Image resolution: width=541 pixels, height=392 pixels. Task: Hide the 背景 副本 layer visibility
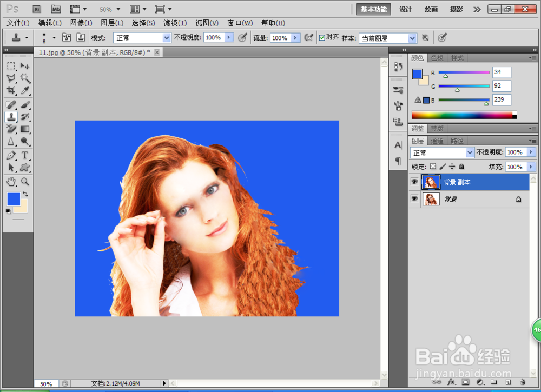click(414, 182)
